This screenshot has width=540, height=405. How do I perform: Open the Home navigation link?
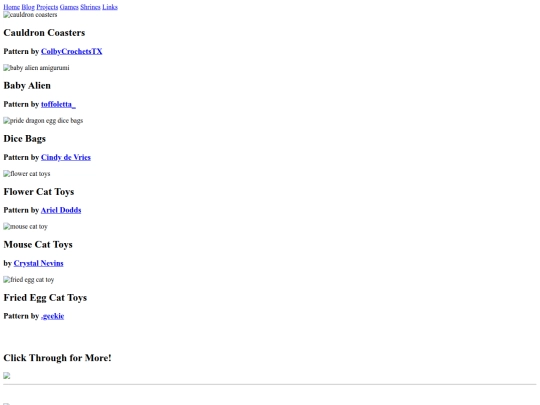pyautogui.click(x=11, y=7)
